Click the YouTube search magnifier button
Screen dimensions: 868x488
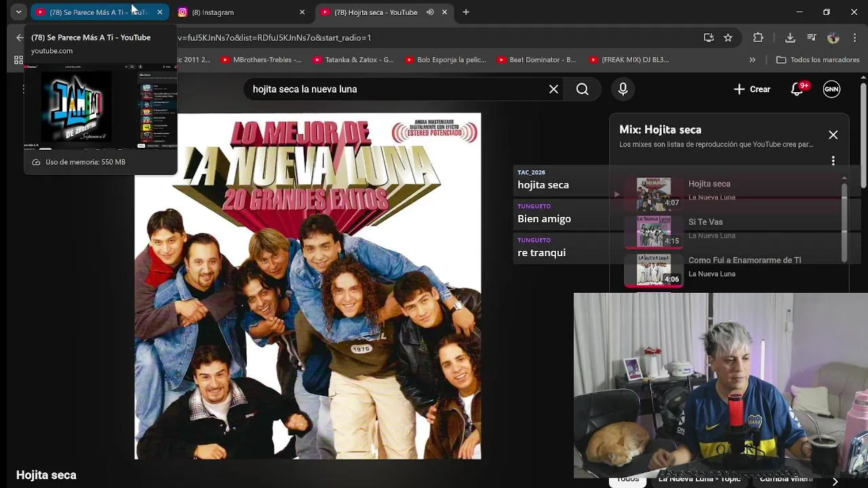point(583,89)
